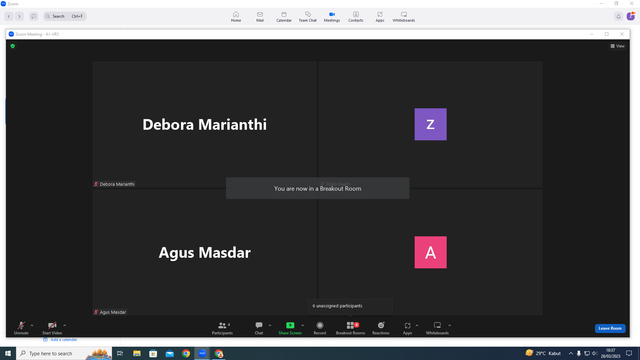This screenshot has height=360, width=640.
Task: Open the Windows notification center
Action: [629, 353]
